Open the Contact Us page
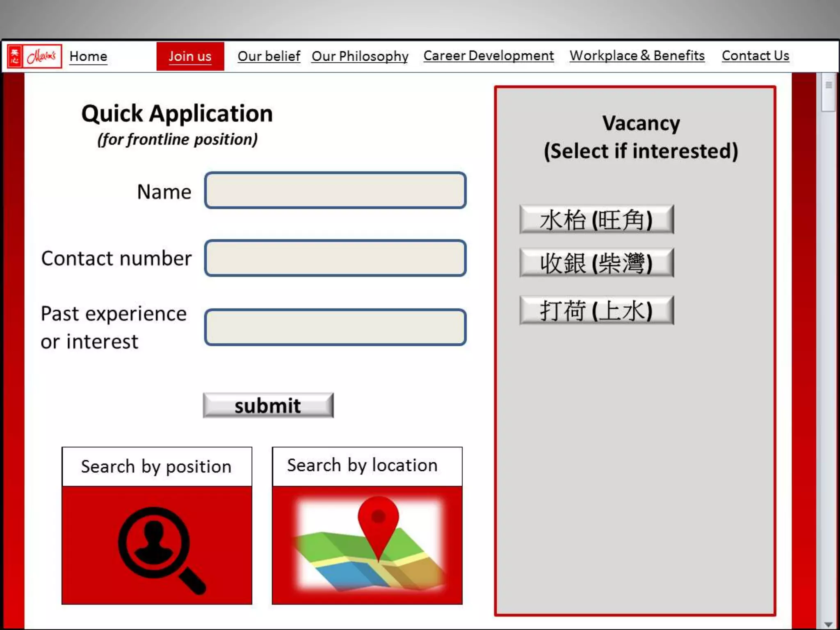Viewport: 840px width, 630px height. point(755,56)
